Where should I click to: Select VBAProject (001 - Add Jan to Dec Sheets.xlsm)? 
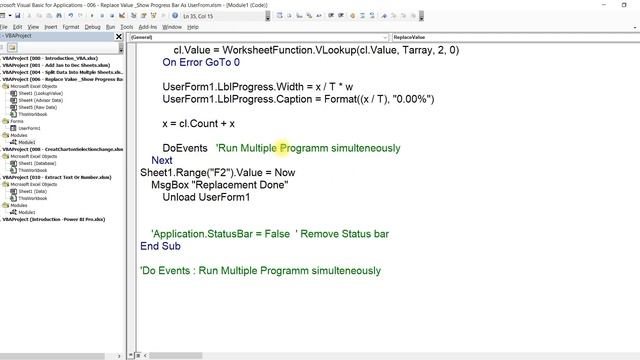pos(56,65)
